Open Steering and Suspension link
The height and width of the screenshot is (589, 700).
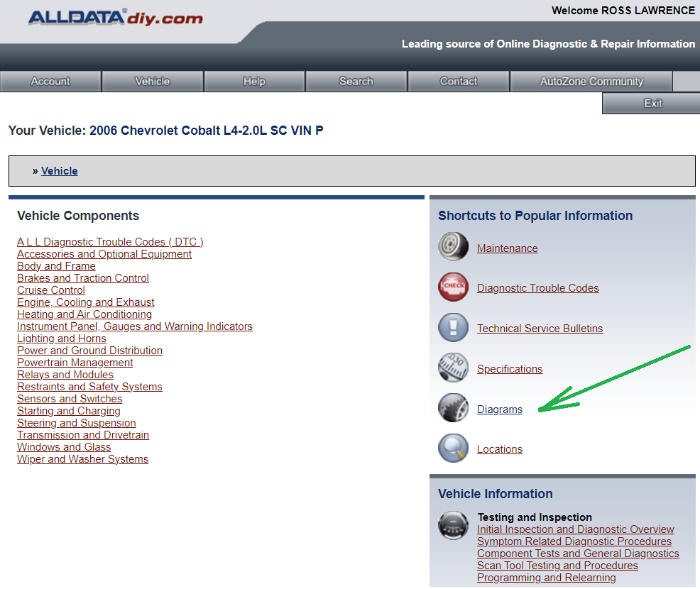coord(77,422)
